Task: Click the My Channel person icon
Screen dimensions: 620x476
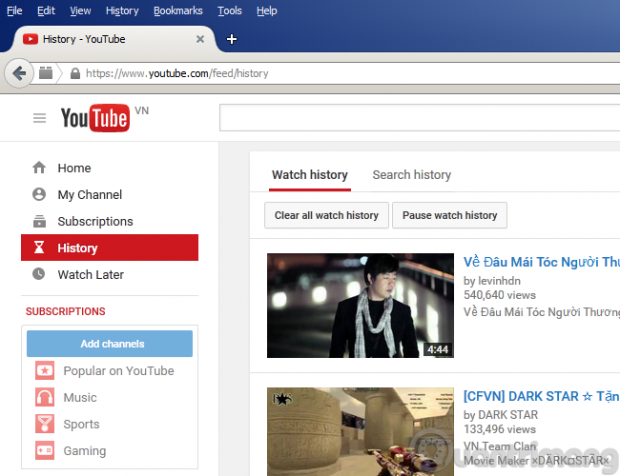Action: coord(39,194)
